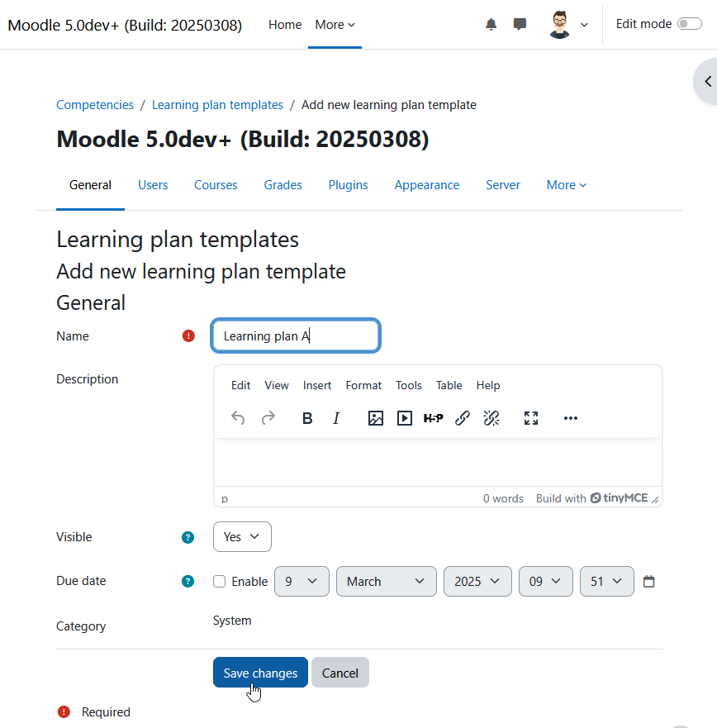The width and height of the screenshot is (717, 728).
Task: Open the editor Format menu
Action: point(363,385)
